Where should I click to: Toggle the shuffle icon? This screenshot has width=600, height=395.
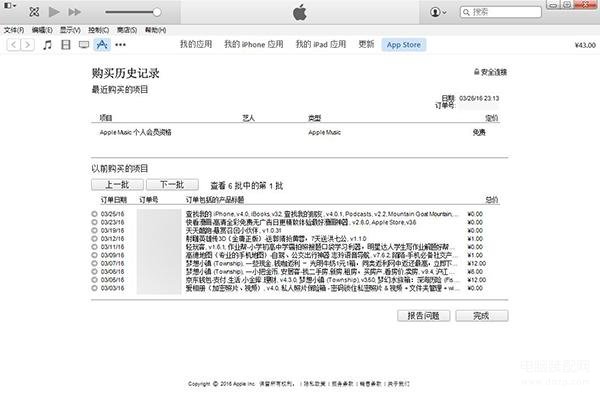coord(34,12)
